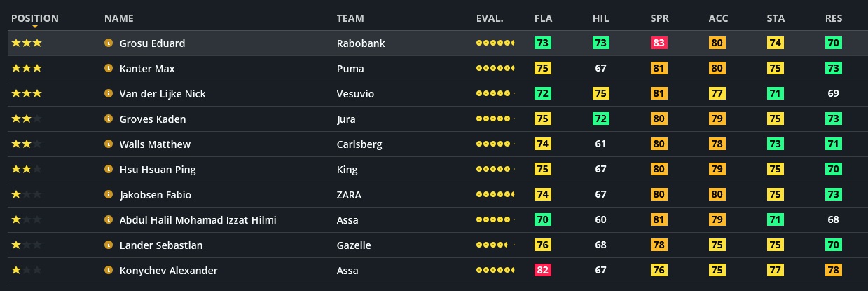Open info icon for Walls Matthew

(x=109, y=144)
